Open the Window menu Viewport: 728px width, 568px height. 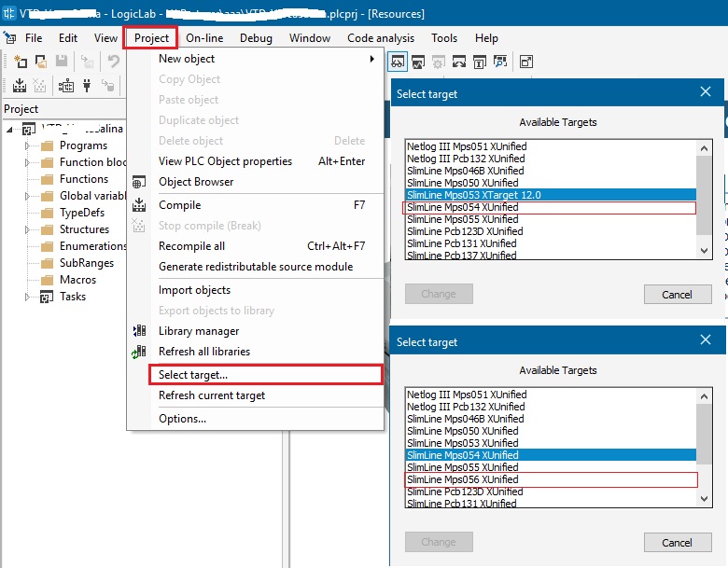coord(310,38)
